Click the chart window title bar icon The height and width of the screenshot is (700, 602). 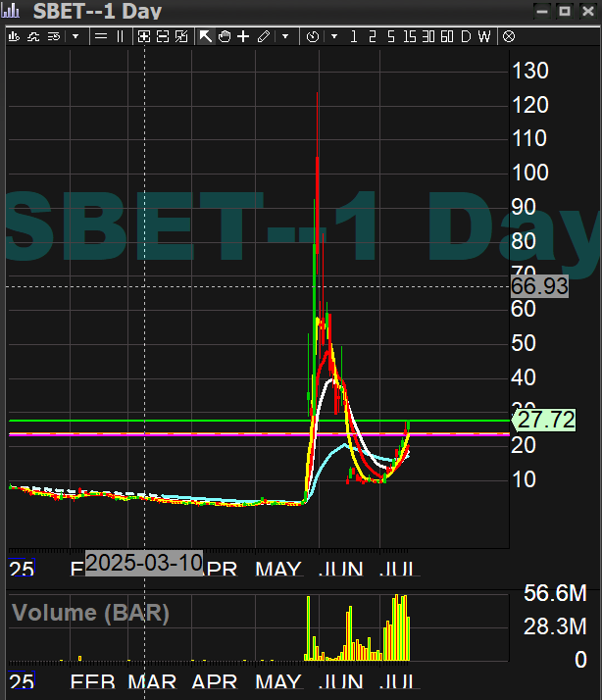(x=10, y=10)
